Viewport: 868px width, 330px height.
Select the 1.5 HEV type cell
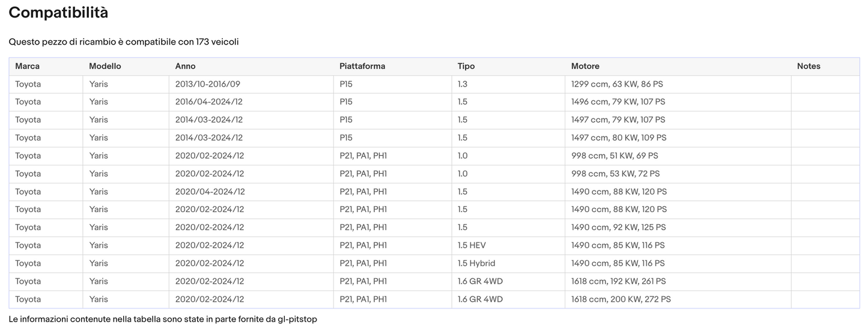(x=472, y=245)
